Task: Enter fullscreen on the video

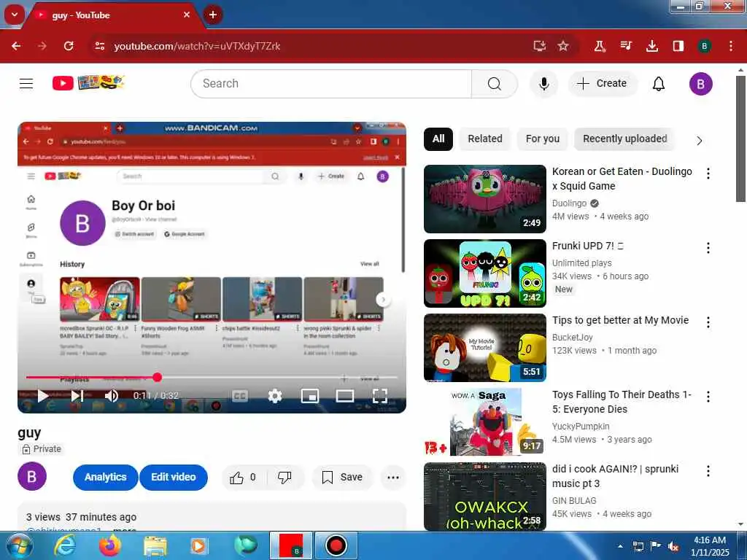Action: [379, 396]
